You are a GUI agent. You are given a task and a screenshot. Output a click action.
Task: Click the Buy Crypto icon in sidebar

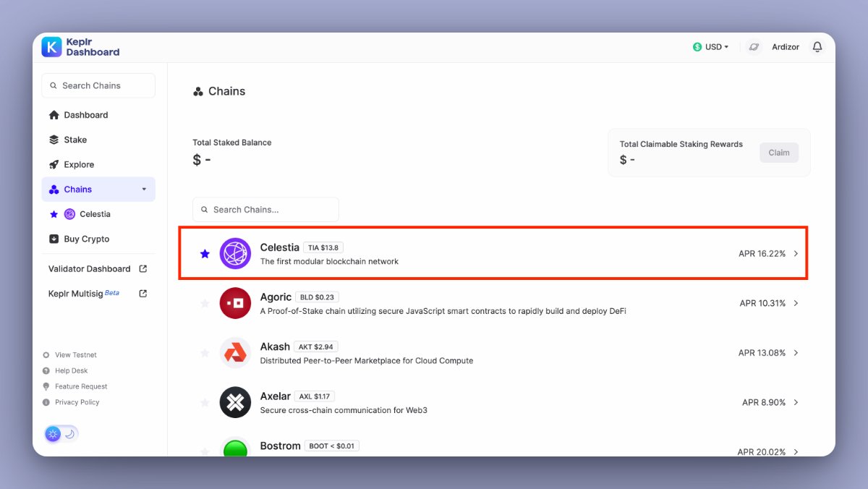(54, 239)
